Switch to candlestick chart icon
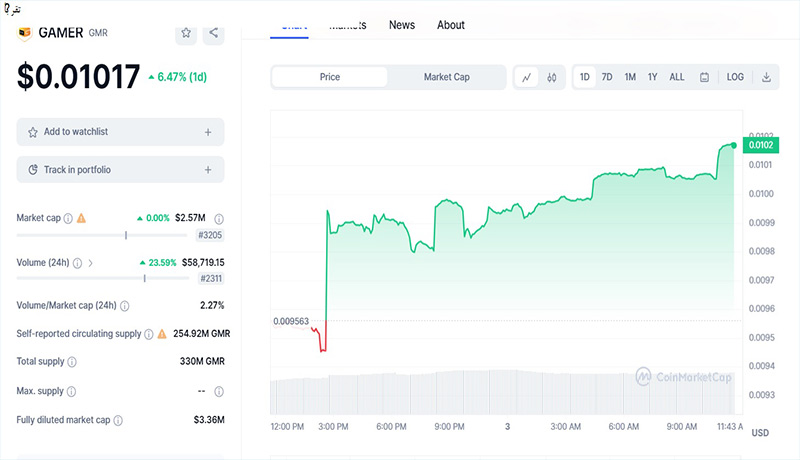 (x=552, y=78)
